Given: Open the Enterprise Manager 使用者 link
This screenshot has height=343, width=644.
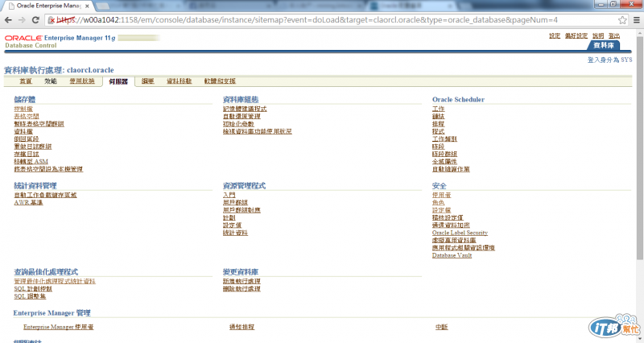Looking at the screenshot, I should [58, 327].
